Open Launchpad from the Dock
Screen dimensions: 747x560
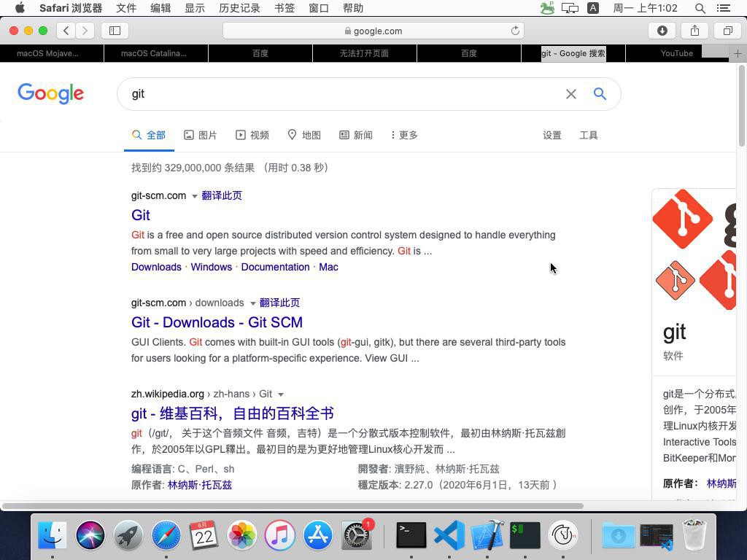[x=128, y=534]
